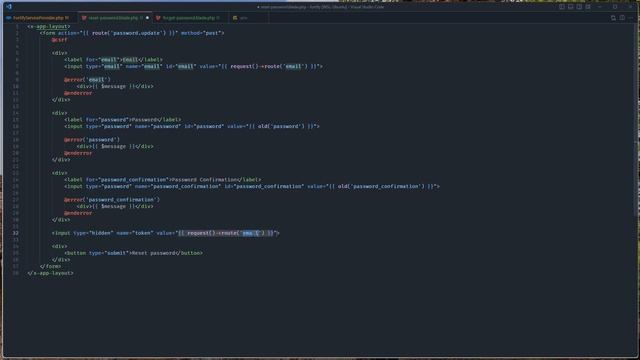This screenshot has width=640, height=360.
Task: Toggle bottom panel layout icon
Action: (570, 7)
